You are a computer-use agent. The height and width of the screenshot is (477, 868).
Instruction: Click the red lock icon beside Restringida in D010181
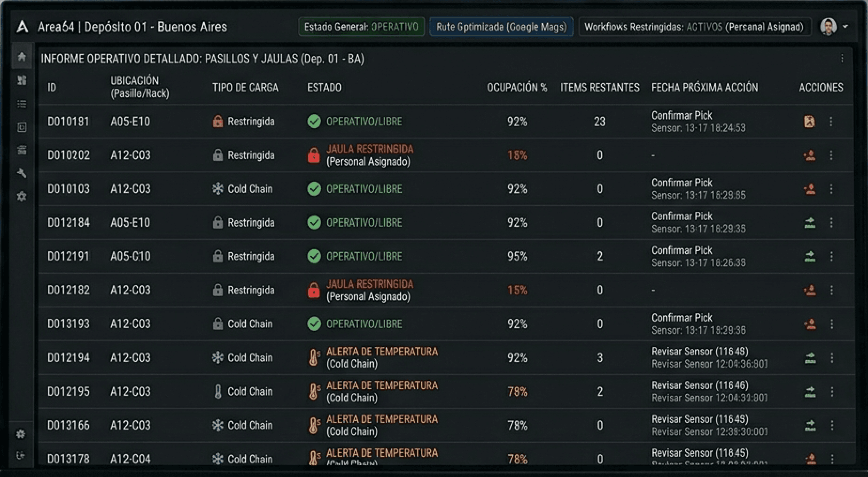pos(217,121)
